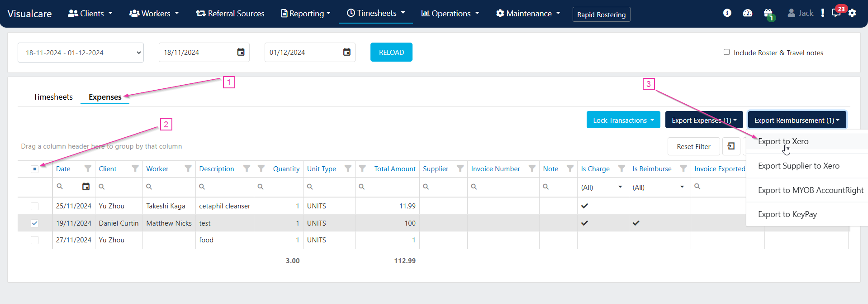Check the row for food expense
Viewport: 868px width, 304px height.
(x=34, y=240)
